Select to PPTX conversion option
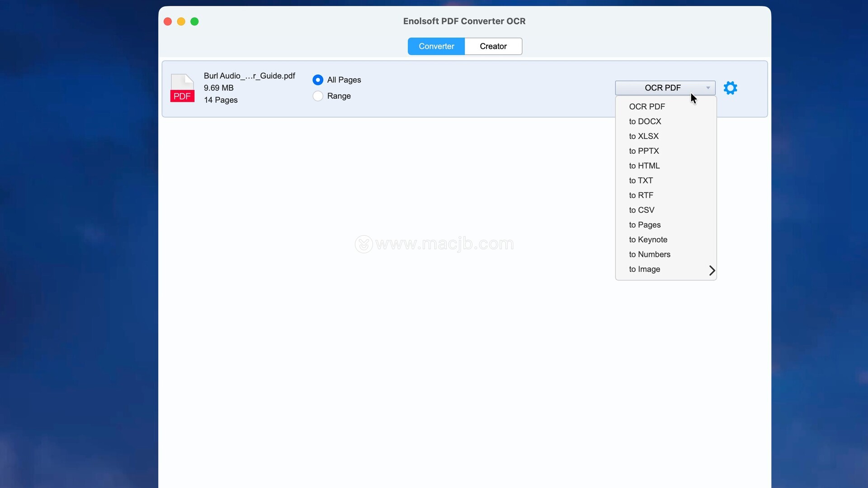The width and height of the screenshot is (868, 488). pyautogui.click(x=644, y=151)
